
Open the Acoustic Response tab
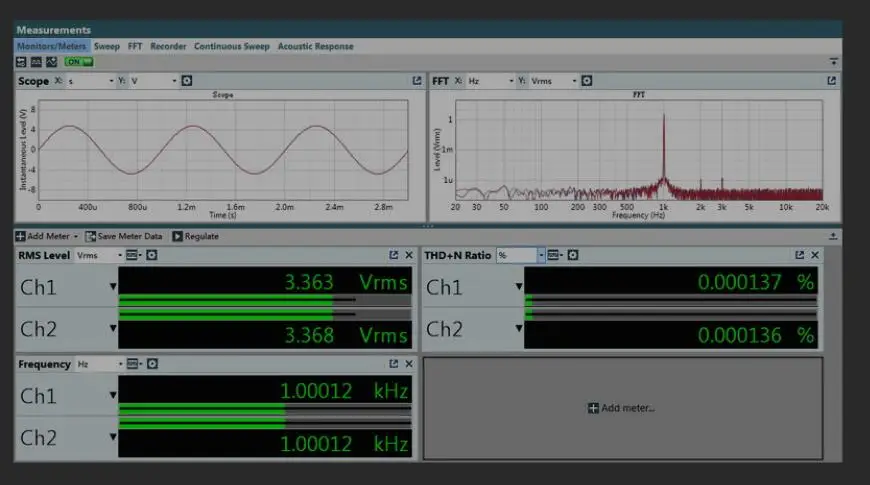[x=315, y=46]
